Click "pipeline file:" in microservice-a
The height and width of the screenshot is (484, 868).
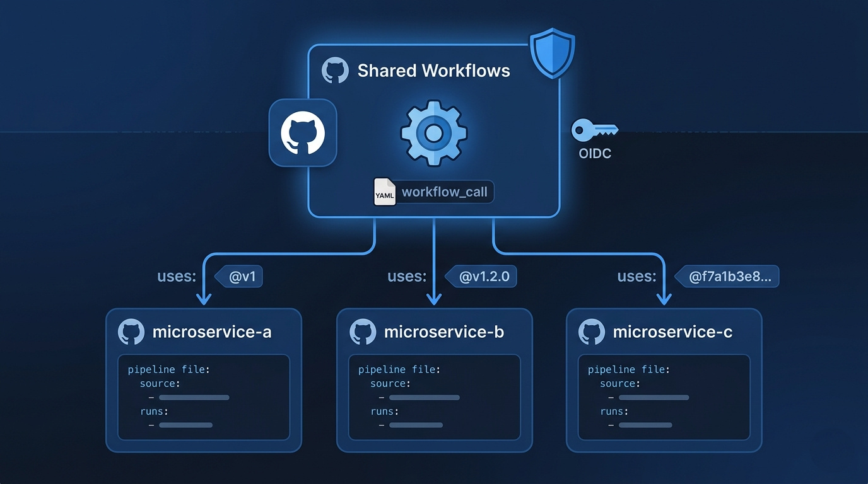pos(168,370)
